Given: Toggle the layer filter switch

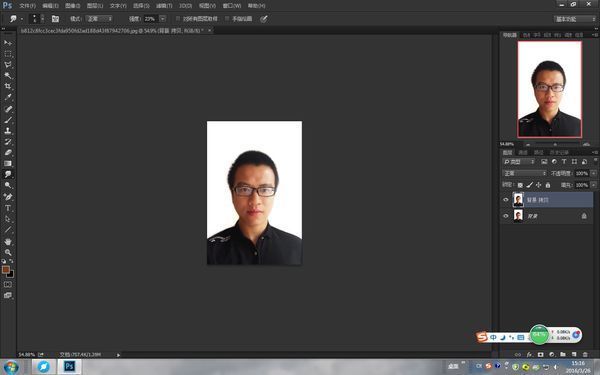Looking at the screenshot, I should point(595,160).
